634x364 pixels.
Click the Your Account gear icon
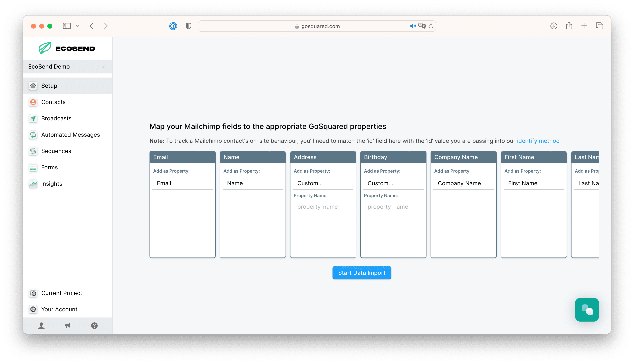(33, 309)
